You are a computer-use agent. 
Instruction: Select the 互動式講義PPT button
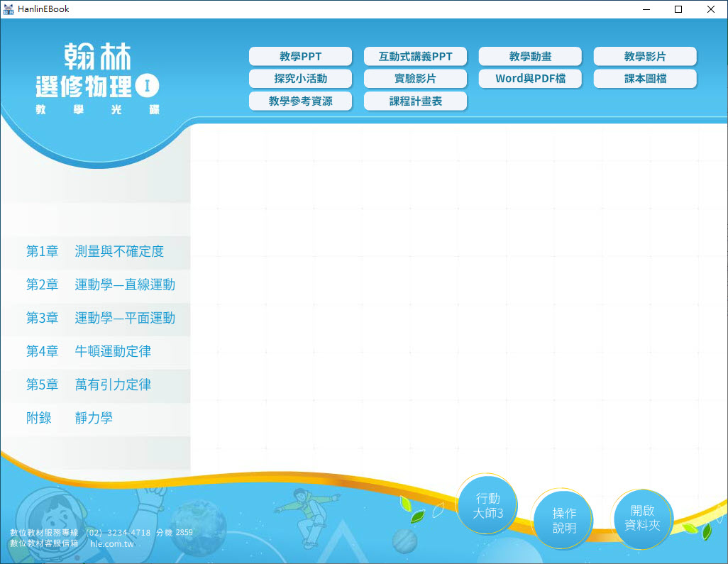(x=415, y=57)
